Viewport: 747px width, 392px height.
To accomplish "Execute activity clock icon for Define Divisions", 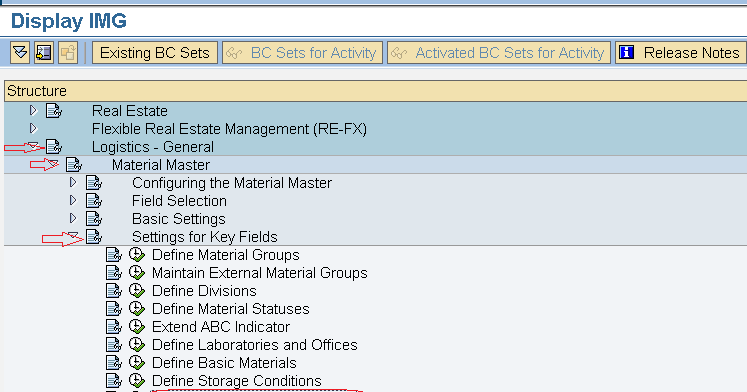I will point(137,291).
